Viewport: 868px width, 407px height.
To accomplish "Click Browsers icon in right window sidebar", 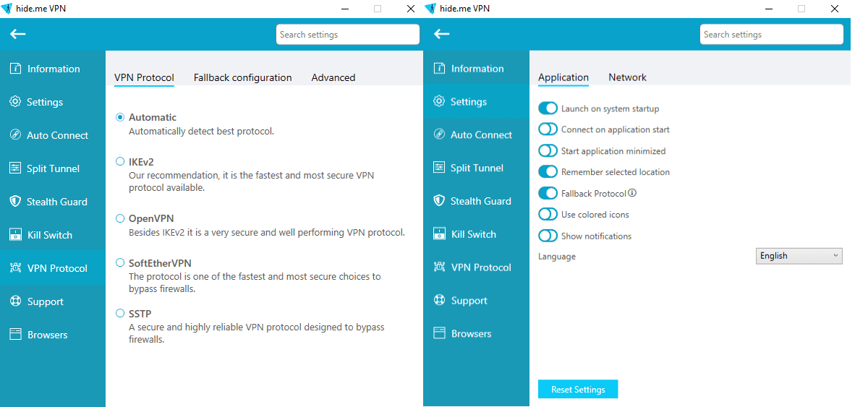I will (438, 333).
